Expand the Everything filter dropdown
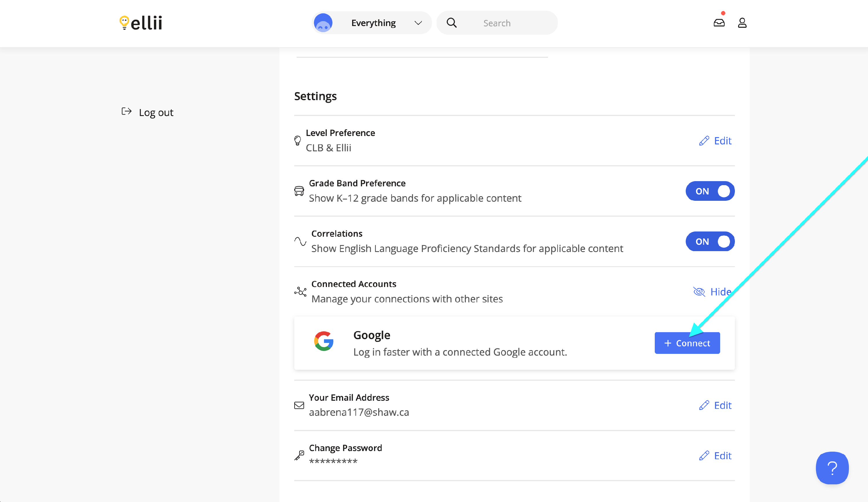 point(373,23)
